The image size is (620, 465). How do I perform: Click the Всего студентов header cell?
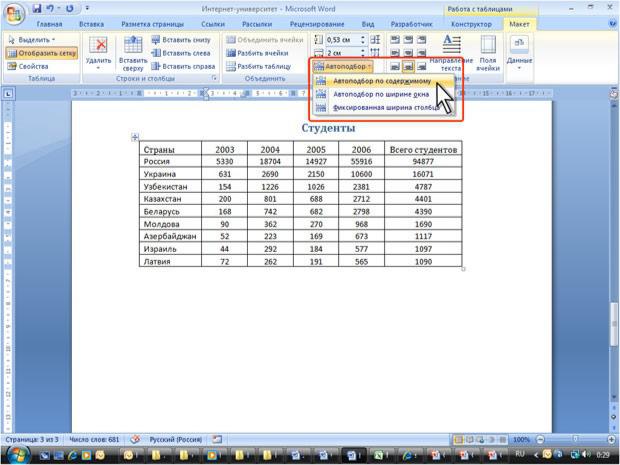click(x=423, y=149)
